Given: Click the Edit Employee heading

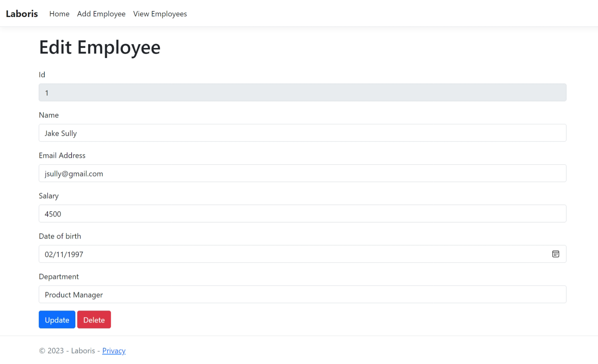Looking at the screenshot, I should click(x=100, y=48).
